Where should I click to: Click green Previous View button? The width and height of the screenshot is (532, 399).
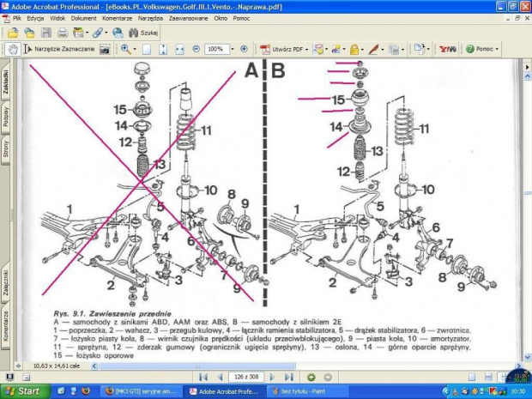click(x=311, y=378)
